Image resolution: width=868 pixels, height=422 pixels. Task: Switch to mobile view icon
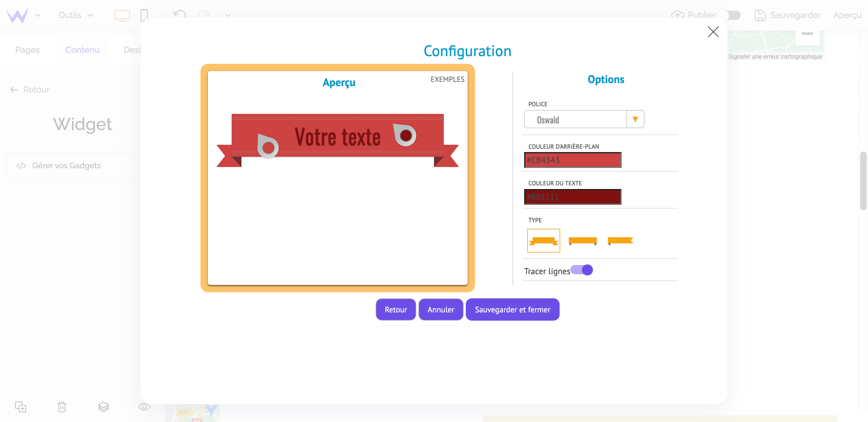coord(144,15)
